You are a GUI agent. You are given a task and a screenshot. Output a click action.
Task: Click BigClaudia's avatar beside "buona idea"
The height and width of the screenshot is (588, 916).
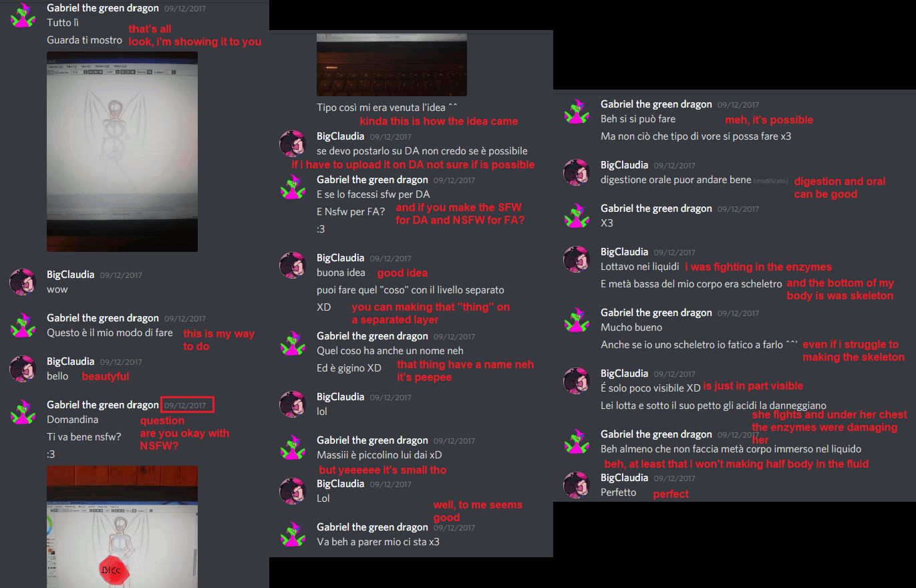pos(293,265)
